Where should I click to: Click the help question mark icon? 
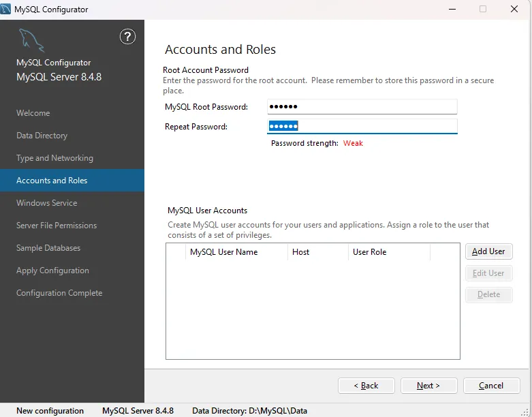pos(127,37)
